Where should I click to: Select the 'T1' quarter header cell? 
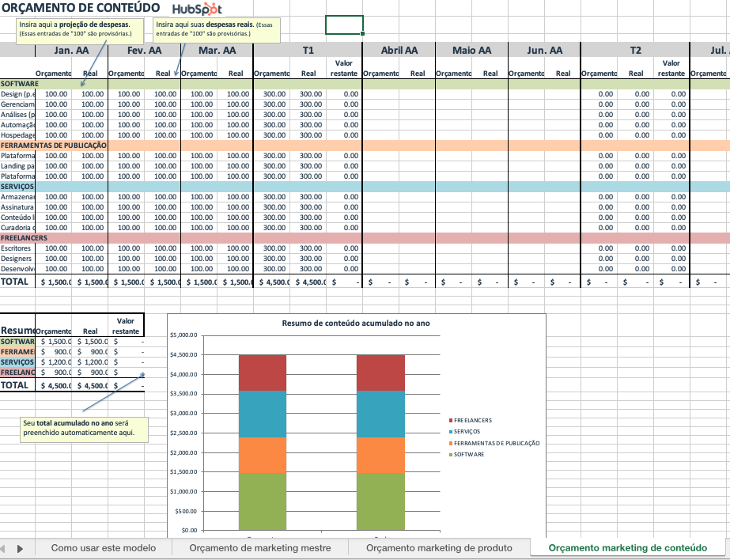(x=308, y=51)
